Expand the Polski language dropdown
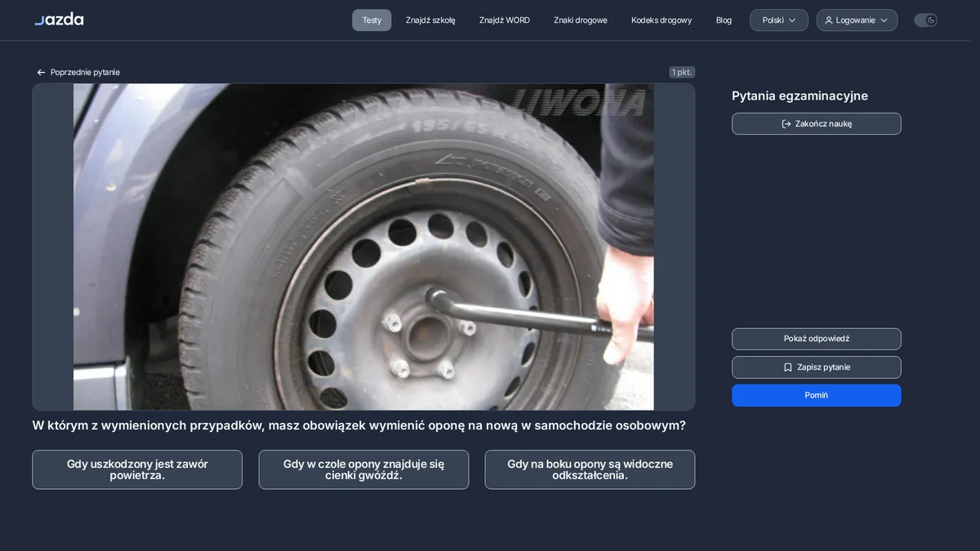 779,20
